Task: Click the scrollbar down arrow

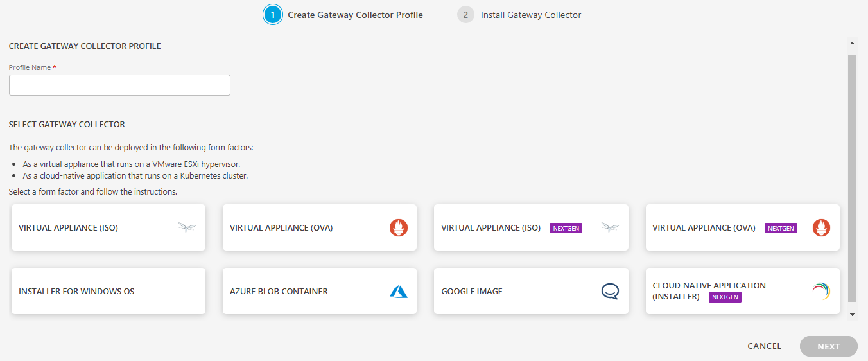Action: tap(853, 315)
